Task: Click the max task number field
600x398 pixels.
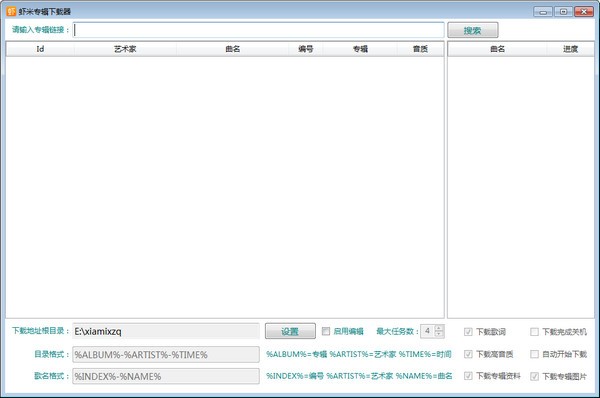Action: pyautogui.click(x=427, y=331)
